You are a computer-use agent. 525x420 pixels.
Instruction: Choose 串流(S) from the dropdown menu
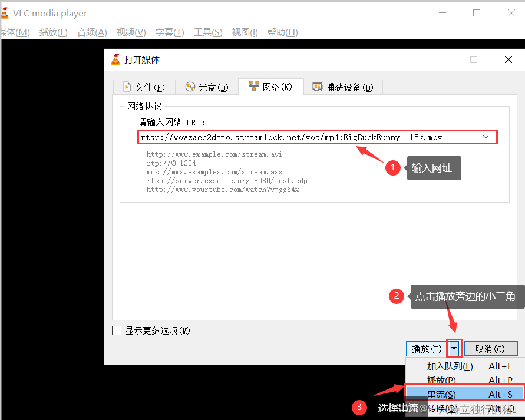coord(465,394)
